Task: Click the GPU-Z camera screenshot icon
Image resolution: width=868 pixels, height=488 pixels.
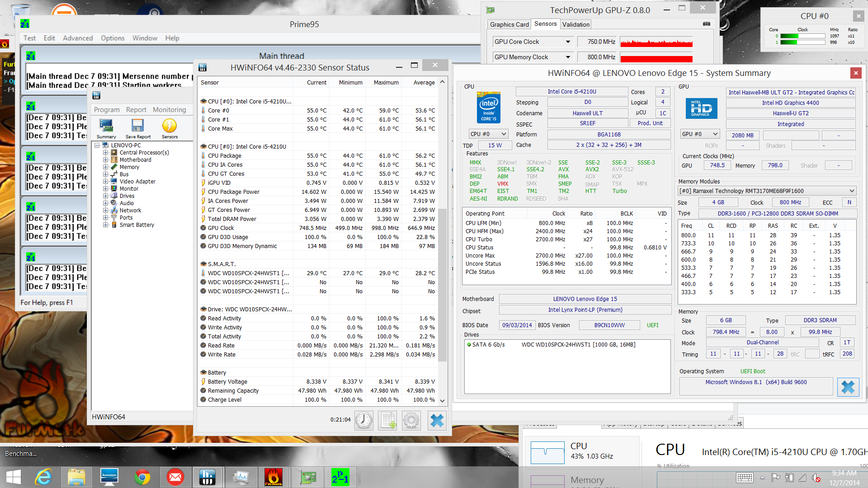Action: click(707, 24)
